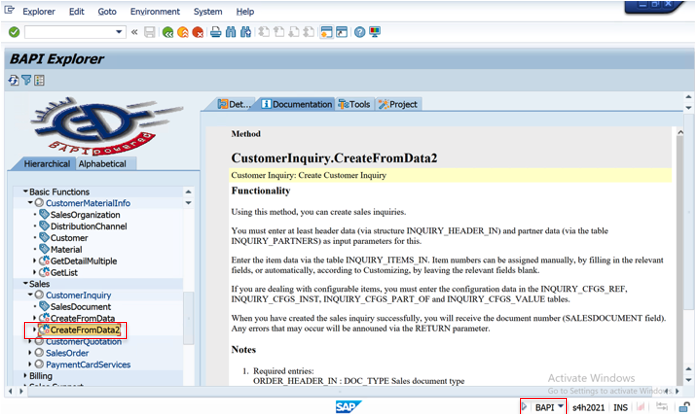
Task: Open the CustomerInquiry object link
Action: click(78, 295)
